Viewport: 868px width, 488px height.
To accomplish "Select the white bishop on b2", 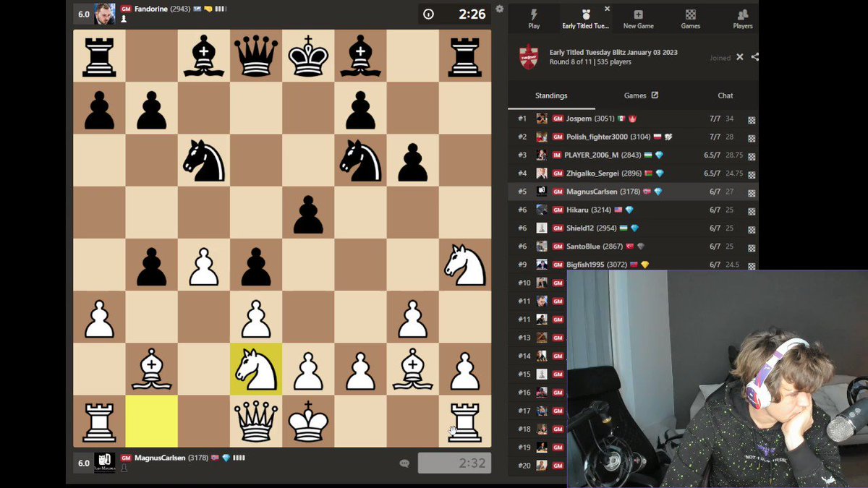I will click(152, 369).
